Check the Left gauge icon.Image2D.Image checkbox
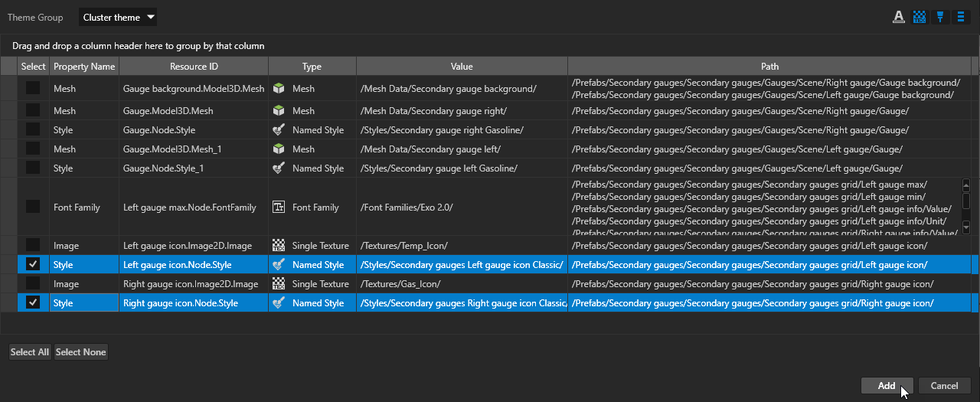The height and width of the screenshot is (402, 980). [33, 246]
